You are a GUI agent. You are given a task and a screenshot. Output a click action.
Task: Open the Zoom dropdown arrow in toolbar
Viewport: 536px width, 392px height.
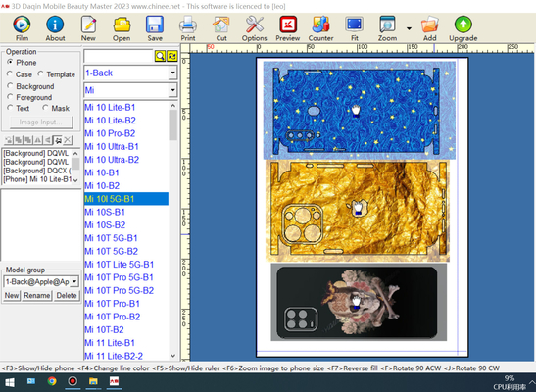[x=409, y=28]
